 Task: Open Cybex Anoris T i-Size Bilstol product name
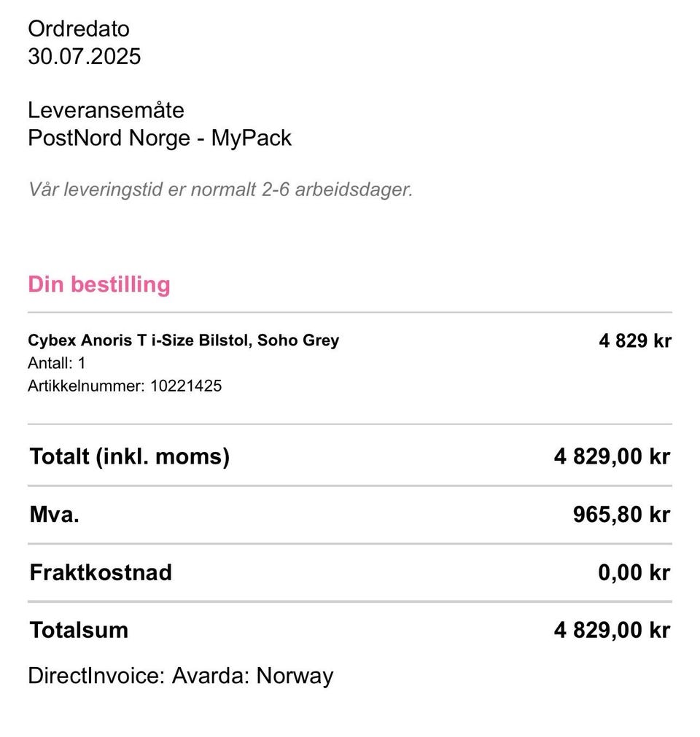(x=183, y=340)
